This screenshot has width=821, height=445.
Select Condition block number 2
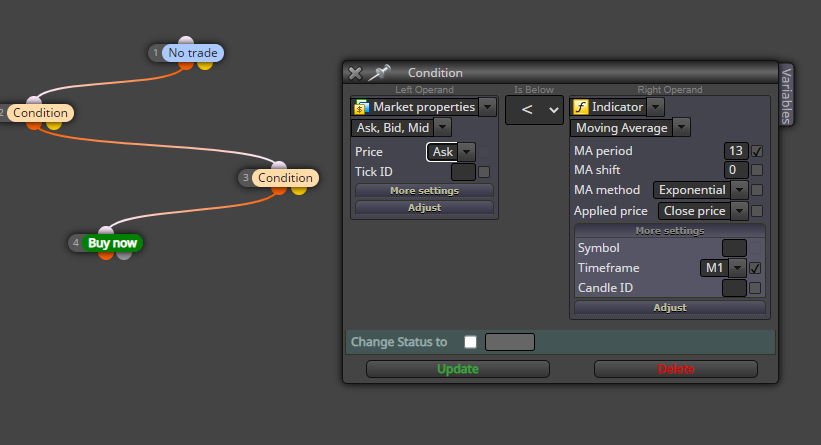40,113
